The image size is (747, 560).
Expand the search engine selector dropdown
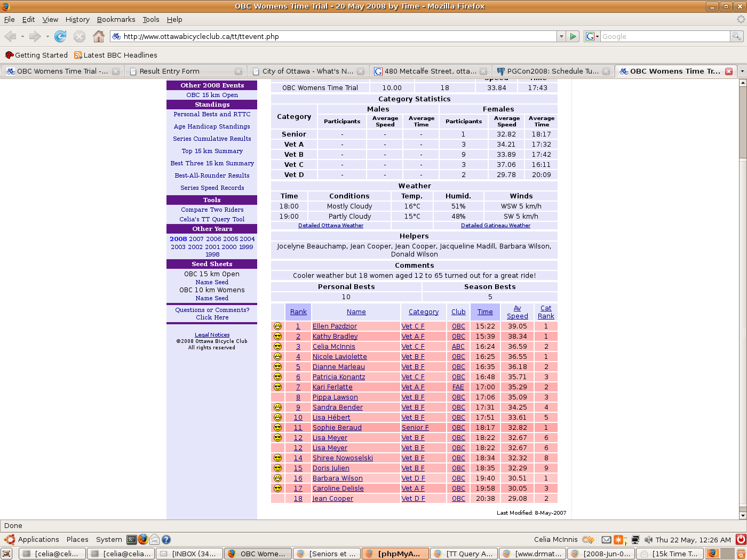coord(592,36)
